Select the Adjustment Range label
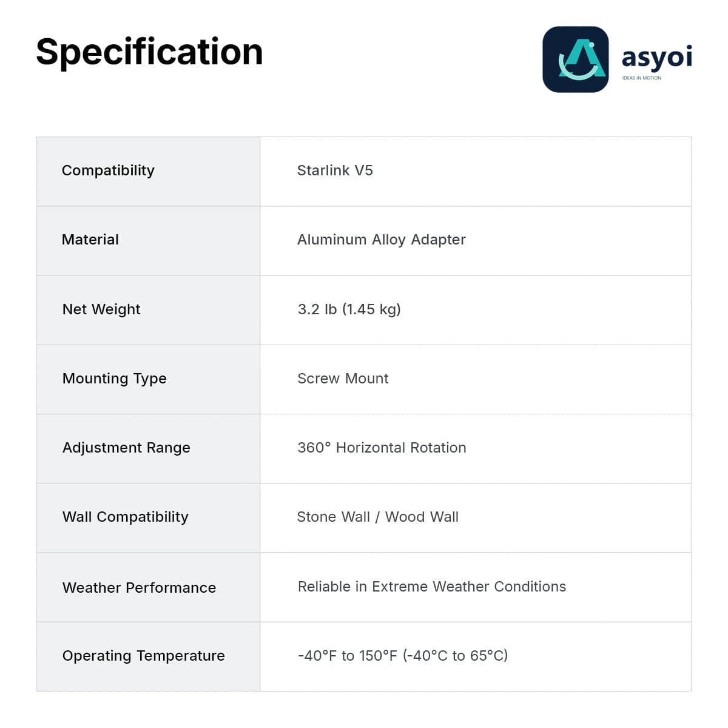The image size is (728, 728). pyautogui.click(x=126, y=448)
